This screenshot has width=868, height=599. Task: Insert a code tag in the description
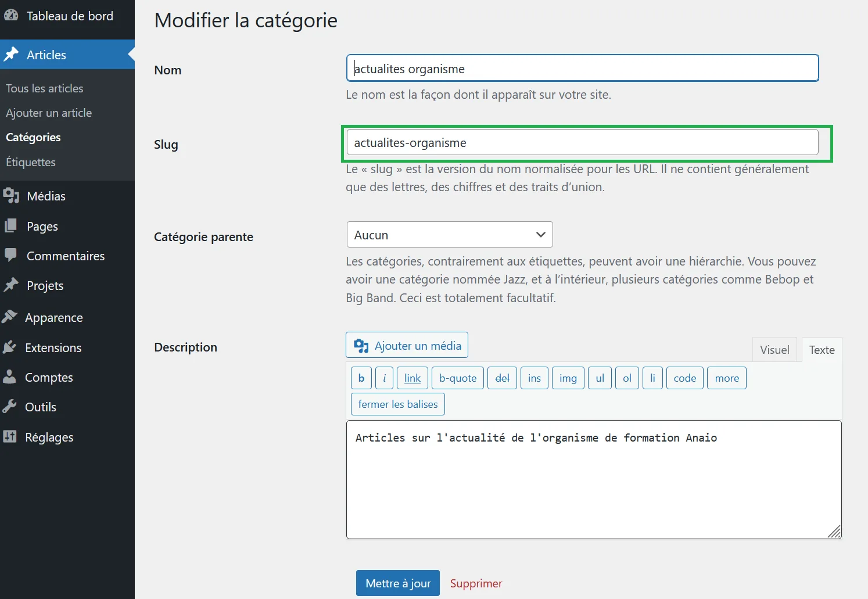point(684,378)
